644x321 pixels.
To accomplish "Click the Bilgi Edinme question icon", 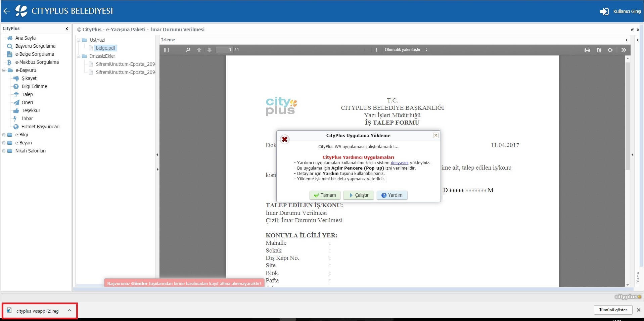I will coord(16,86).
